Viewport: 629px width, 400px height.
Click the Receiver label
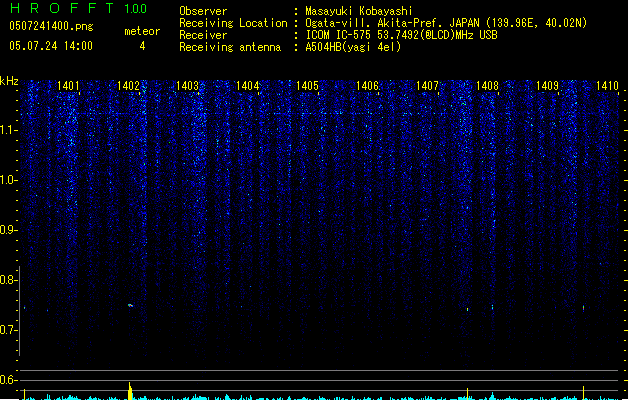(203, 35)
